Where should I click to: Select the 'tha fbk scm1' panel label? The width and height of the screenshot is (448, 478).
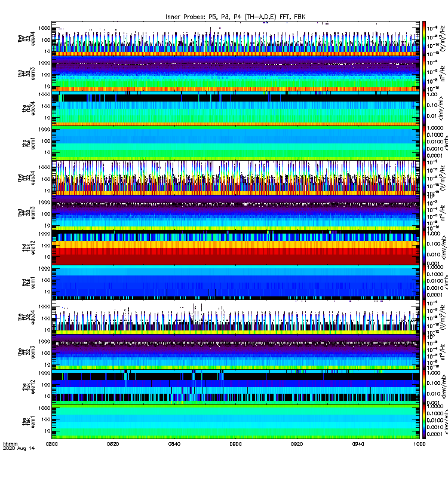point(29,143)
